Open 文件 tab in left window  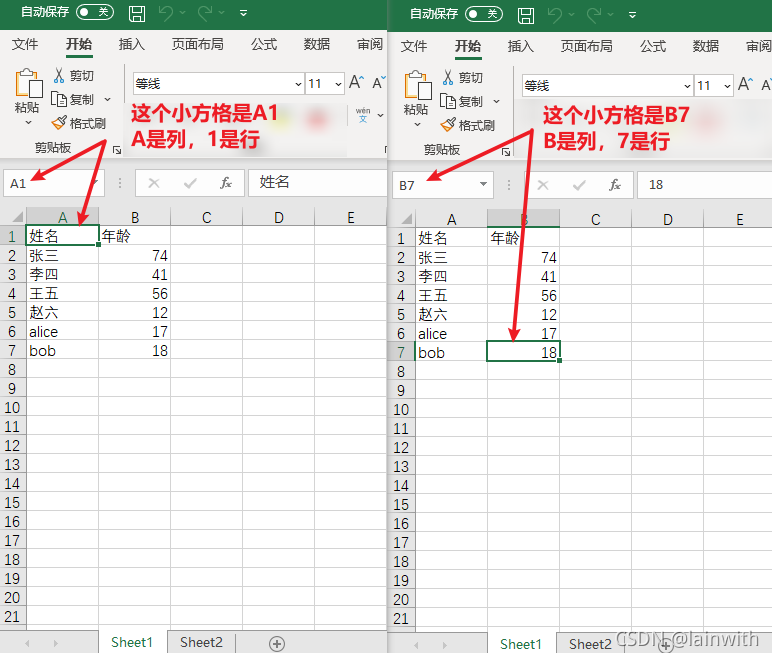pyautogui.click(x=25, y=44)
